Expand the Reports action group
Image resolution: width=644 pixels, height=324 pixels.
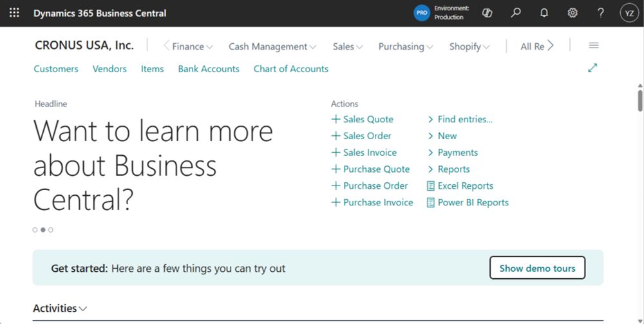tap(448, 169)
